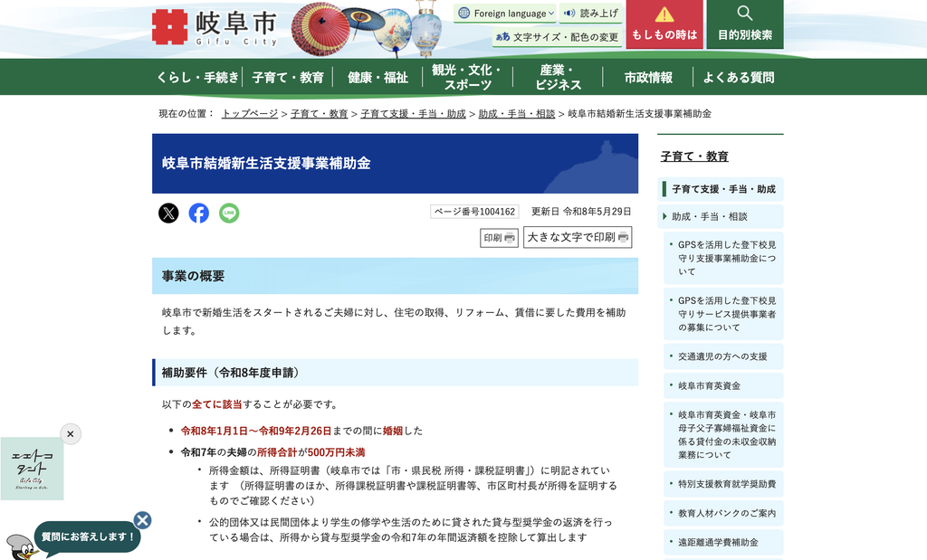Share page on Facebook
Image resolution: width=927 pixels, height=560 pixels.
coord(198,214)
